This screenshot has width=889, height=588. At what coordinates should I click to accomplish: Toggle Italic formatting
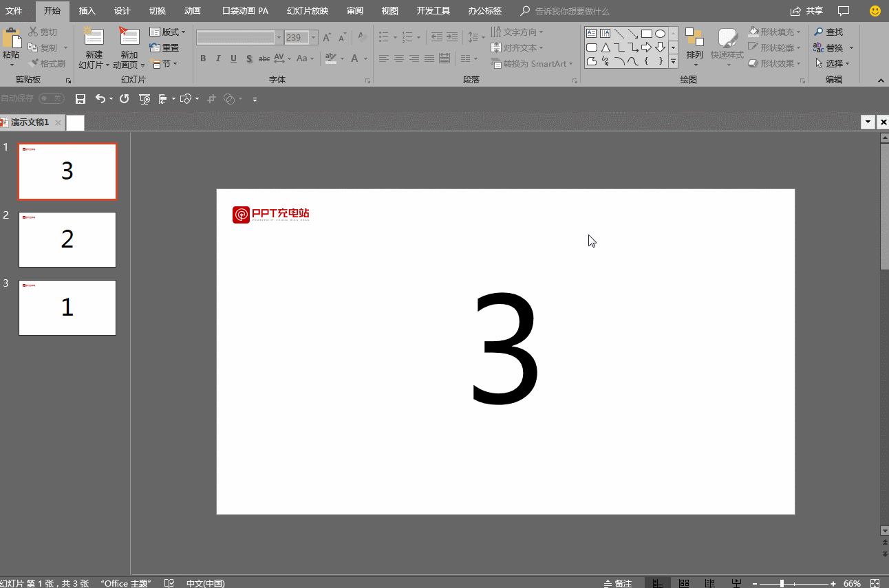coord(218,58)
